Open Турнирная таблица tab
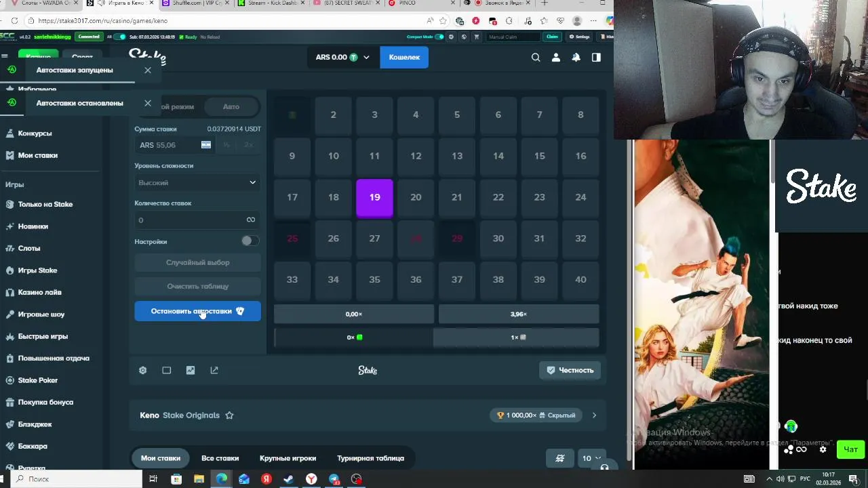The height and width of the screenshot is (488, 868). coord(370,458)
